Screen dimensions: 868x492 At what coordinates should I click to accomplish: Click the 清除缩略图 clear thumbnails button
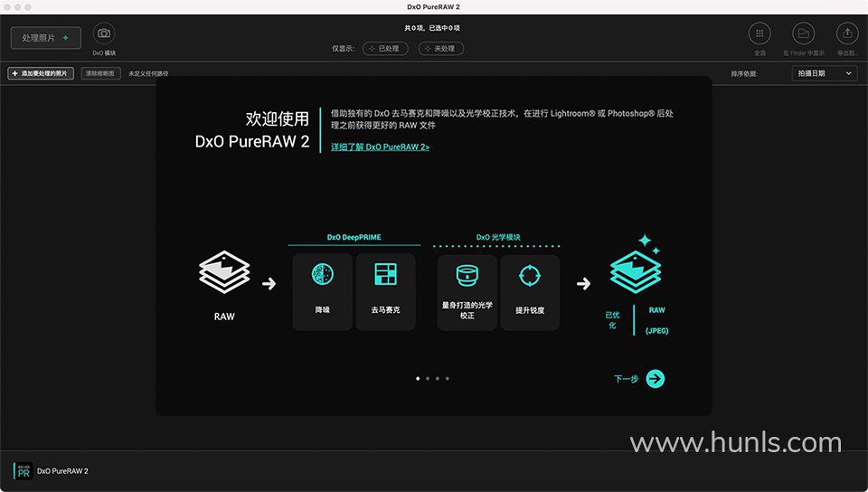pyautogui.click(x=100, y=73)
